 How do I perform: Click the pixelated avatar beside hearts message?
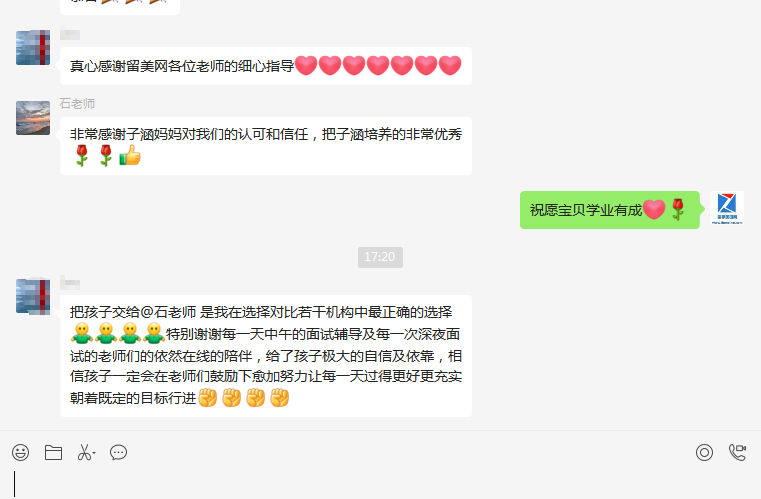[33, 48]
